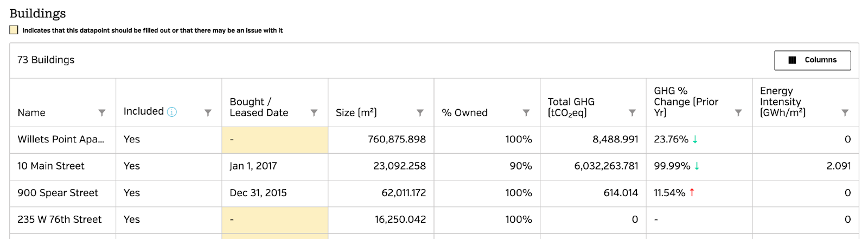Click the yellow legend swatch indicator
Viewport: 868px width, 239px height.
[14, 30]
